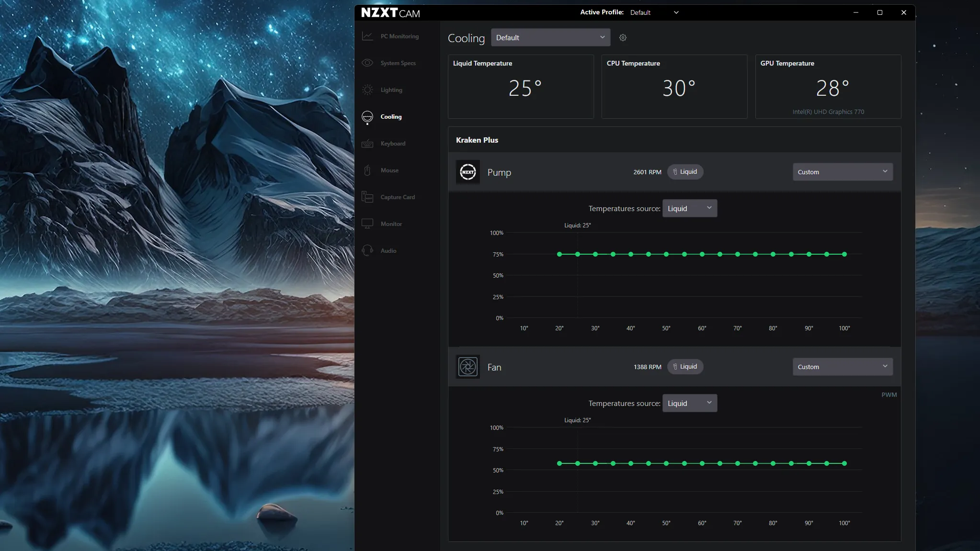This screenshot has height=551, width=980.
Task: Click the Lighting sun icon
Action: coord(367,90)
